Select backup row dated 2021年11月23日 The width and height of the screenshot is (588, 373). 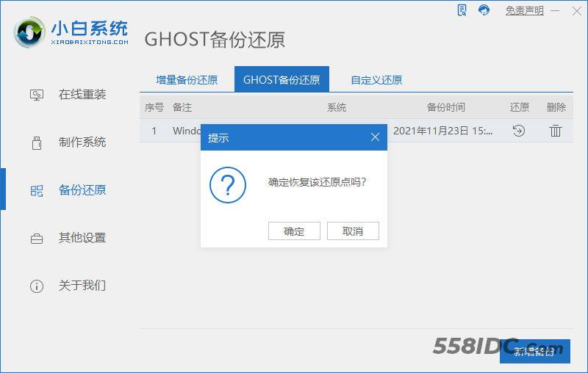point(356,131)
